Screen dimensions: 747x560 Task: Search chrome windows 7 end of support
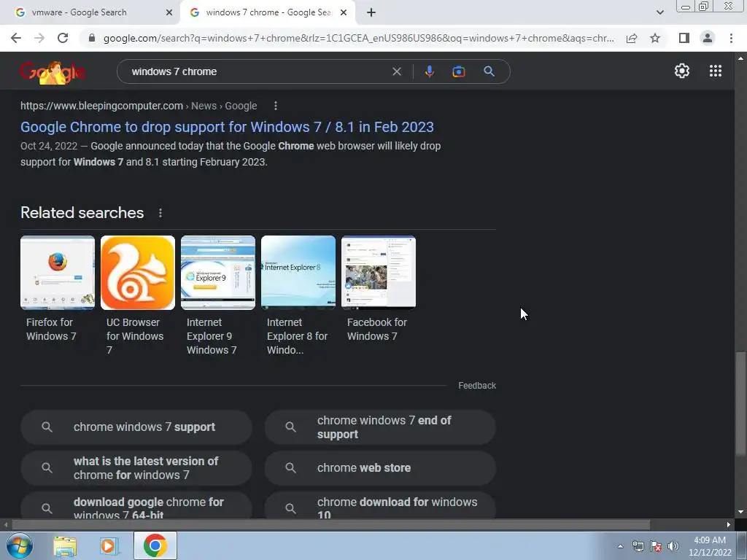coord(380,427)
